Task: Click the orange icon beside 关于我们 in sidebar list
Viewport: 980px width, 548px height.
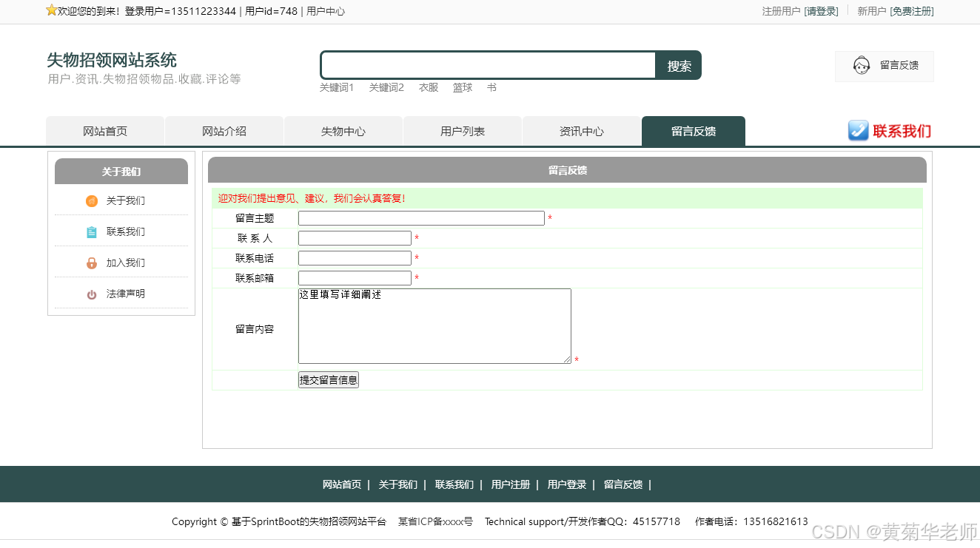Action: 92,201
